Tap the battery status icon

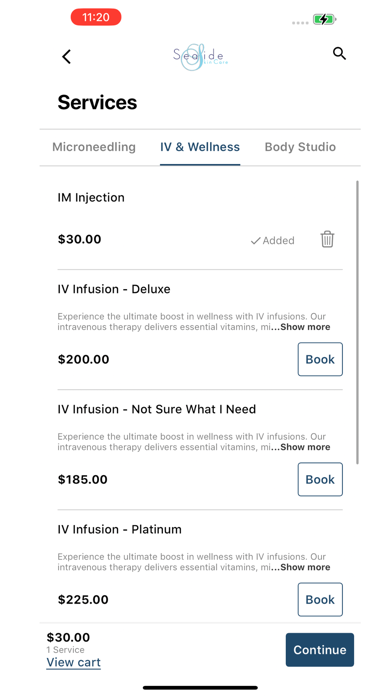(325, 19)
